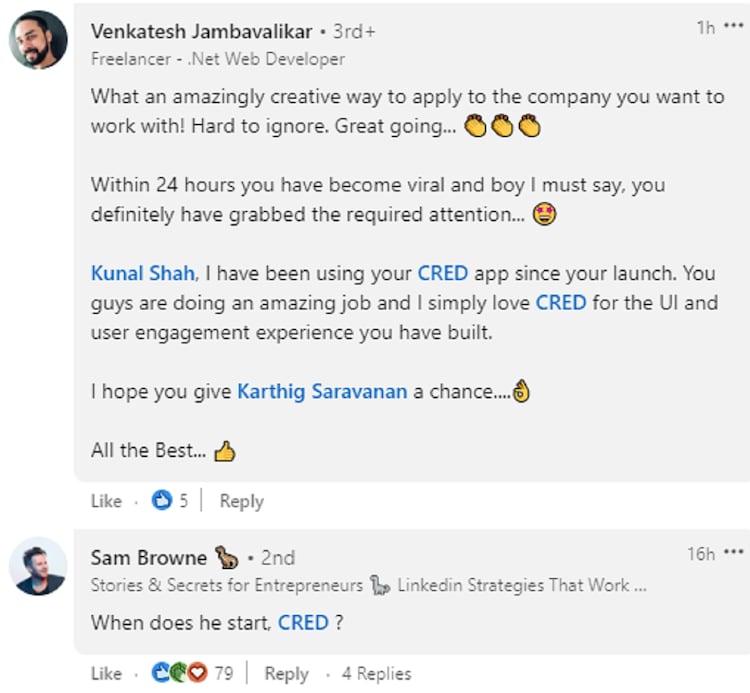The width and height of the screenshot is (750, 693).
Task: Open the Kunal Shah mention link
Action: tap(142, 273)
